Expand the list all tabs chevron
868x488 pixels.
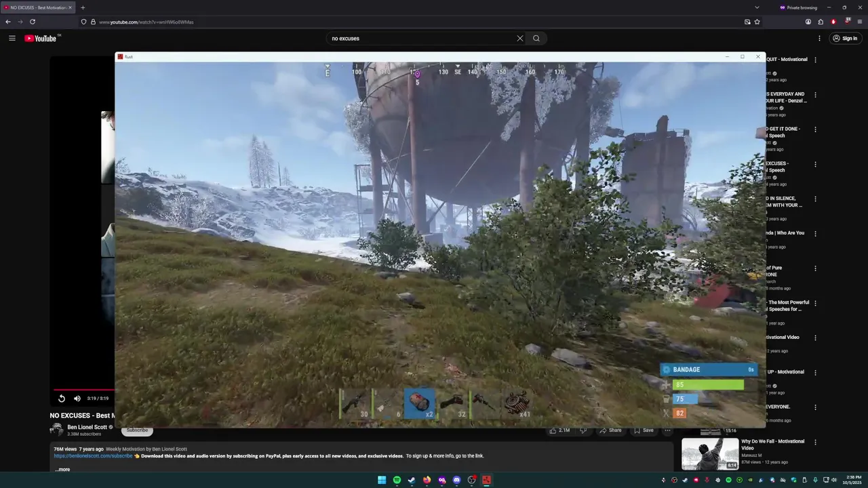pyautogui.click(x=757, y=7)
